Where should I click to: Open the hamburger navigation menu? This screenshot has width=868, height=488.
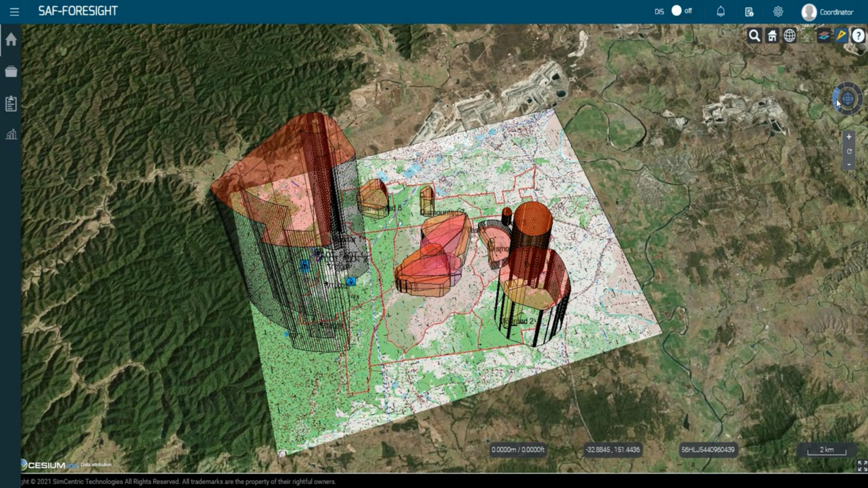15,12
